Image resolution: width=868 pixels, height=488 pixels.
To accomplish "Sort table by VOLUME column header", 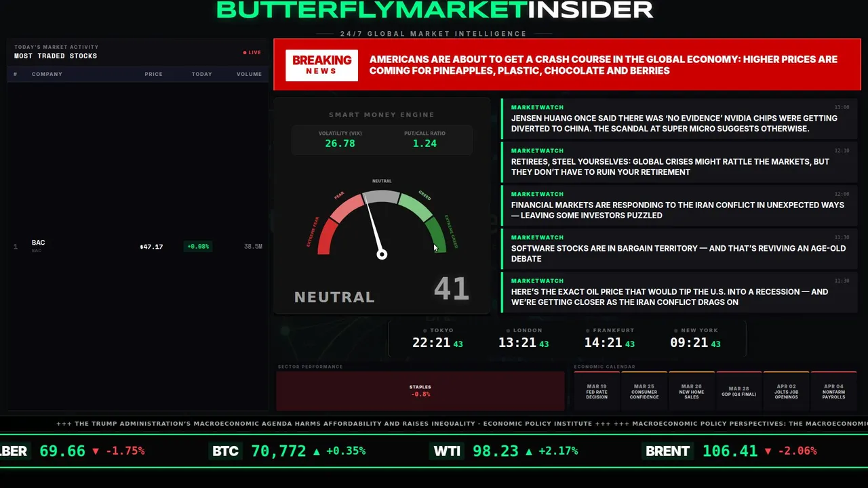I will 249,74.
